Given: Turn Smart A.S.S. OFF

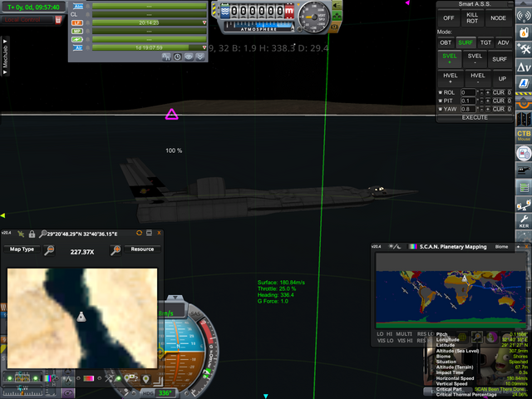Looking at the screenshot, I should 449,18.
